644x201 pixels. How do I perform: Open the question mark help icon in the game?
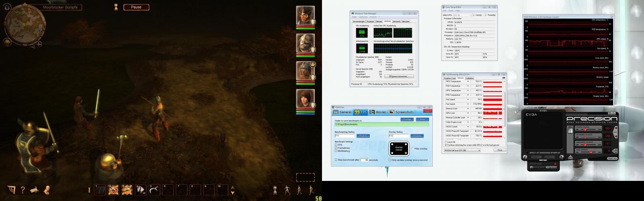click(x=23, y=190)
